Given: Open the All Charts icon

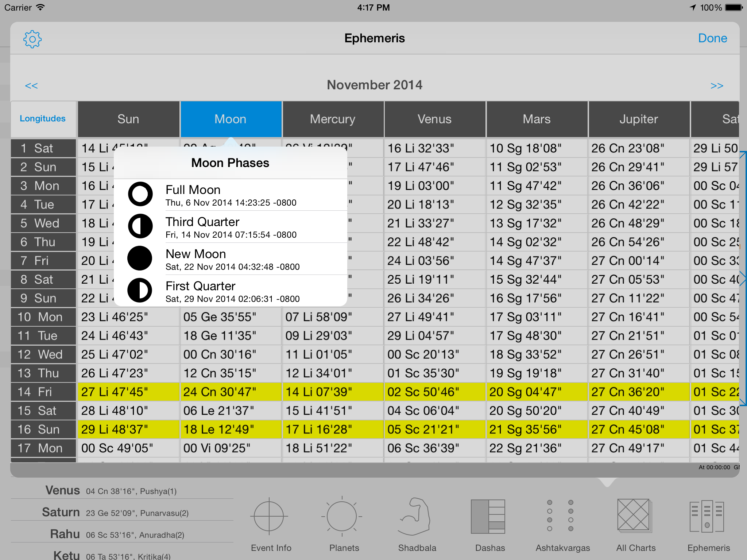Looking at the screenshot, I should (634, 516).
